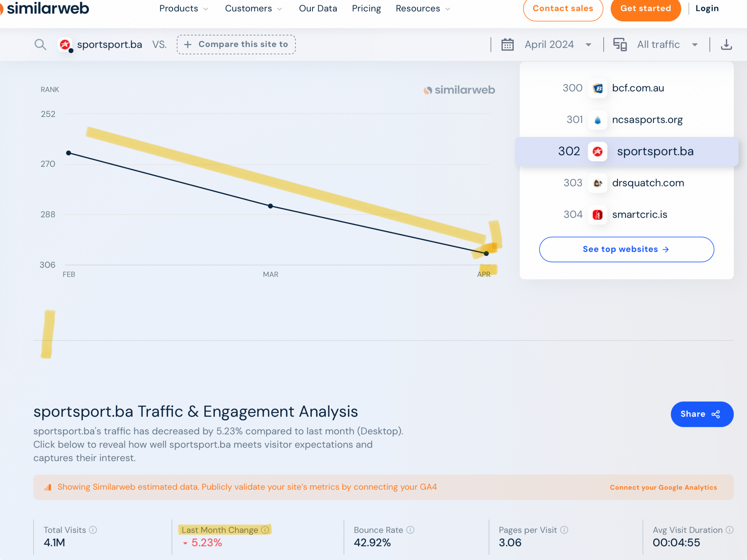Click the Pages per Visit 3.06 value
The image size is (747, 560).
(510, 543)
